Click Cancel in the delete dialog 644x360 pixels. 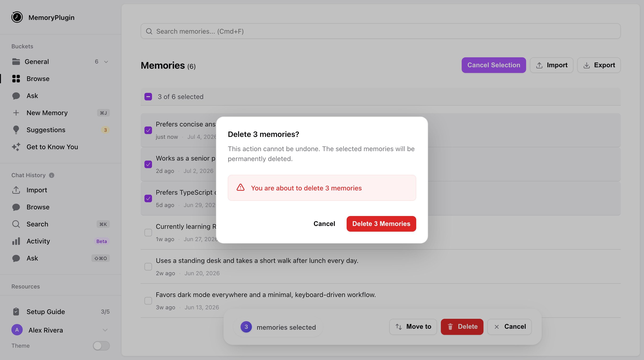pyautogui.click(x=324, y=224)
